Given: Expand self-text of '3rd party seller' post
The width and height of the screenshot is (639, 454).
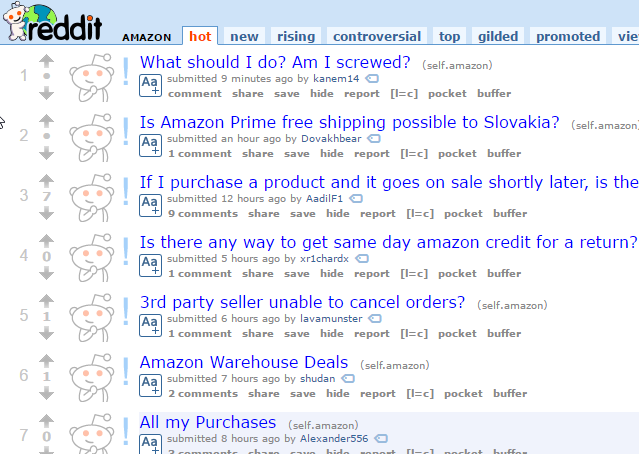Looking at the screenshot, I should click(150, 325).
